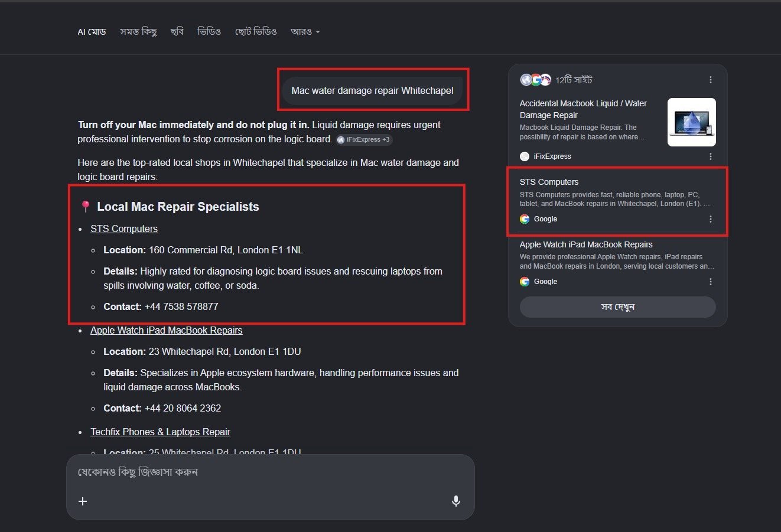Viewport: 781px width, 532px height.
Task: Click Google favicon under STS Computers source card
Action: point(525,219)
